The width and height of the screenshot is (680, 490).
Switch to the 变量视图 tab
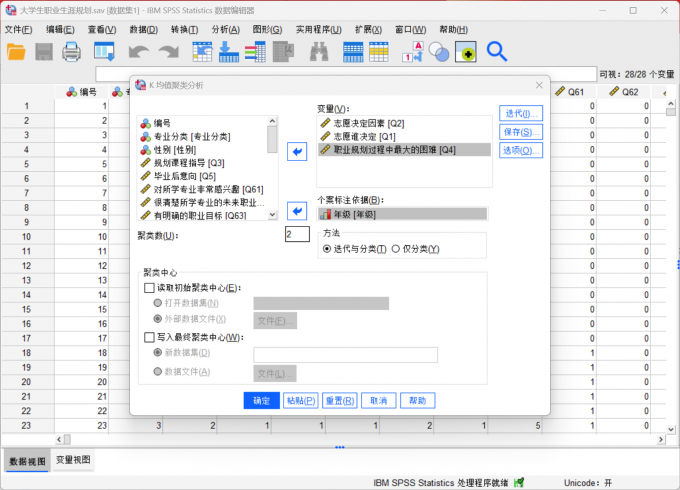click(73, 460)
